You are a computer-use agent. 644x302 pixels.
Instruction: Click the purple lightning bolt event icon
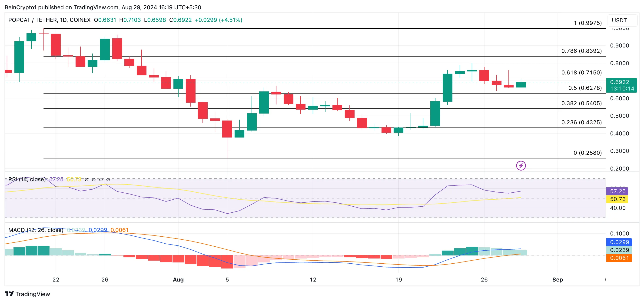point(521,165)
